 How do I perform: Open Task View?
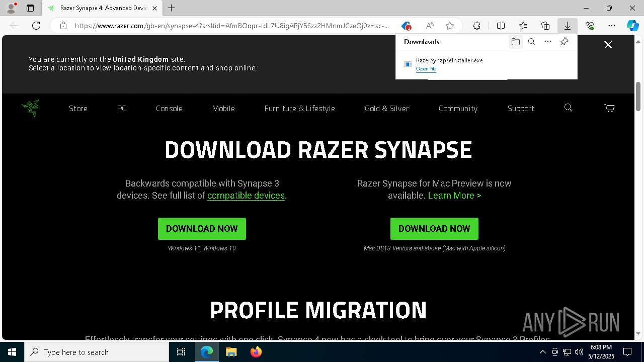[x=182, y=352]
